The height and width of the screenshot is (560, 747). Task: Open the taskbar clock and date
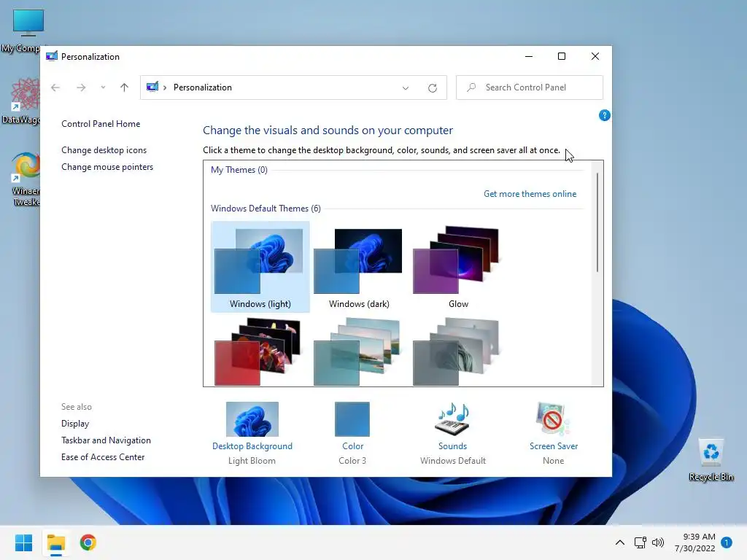(x=695, y=542)
